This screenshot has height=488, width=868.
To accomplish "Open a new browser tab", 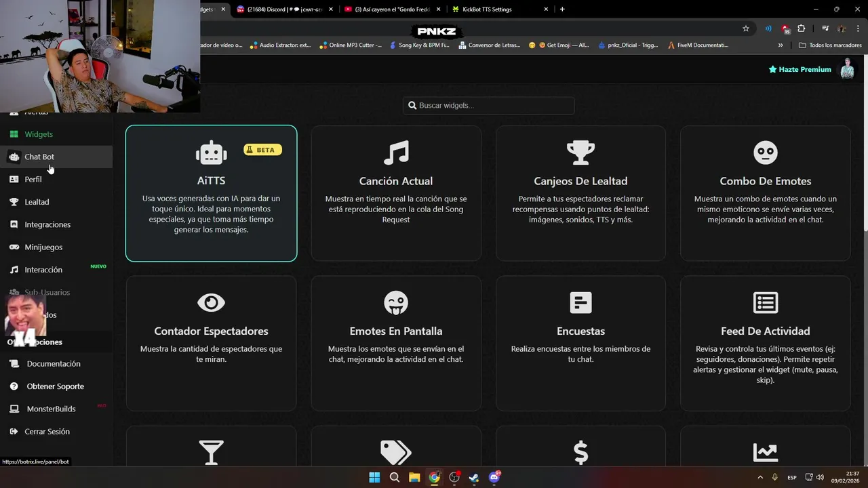I will point(562,9).
